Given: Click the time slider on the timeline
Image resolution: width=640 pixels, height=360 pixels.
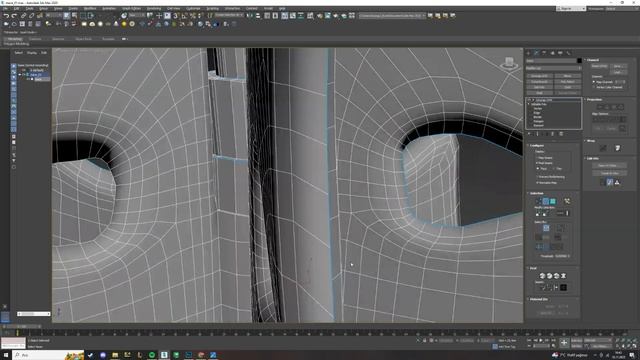Looking at the screenshot, I should (x=22, y=327).
